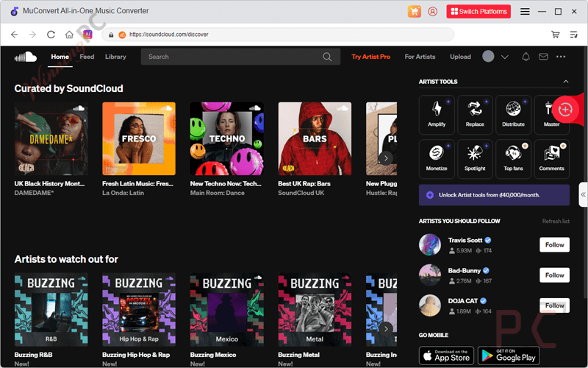
Task: Open the TECHNO playlist cover
Action: click(227, 138)
